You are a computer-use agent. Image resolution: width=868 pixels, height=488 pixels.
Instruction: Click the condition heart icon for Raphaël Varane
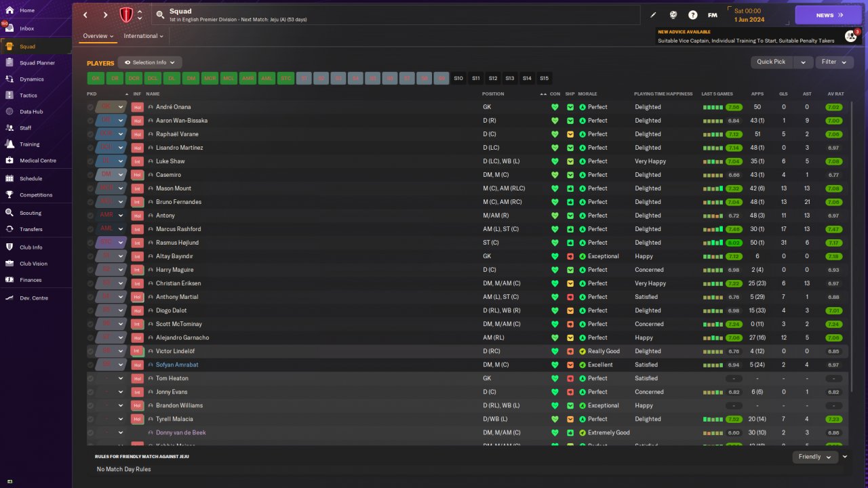pyautogui.click(x=555, y=134)
